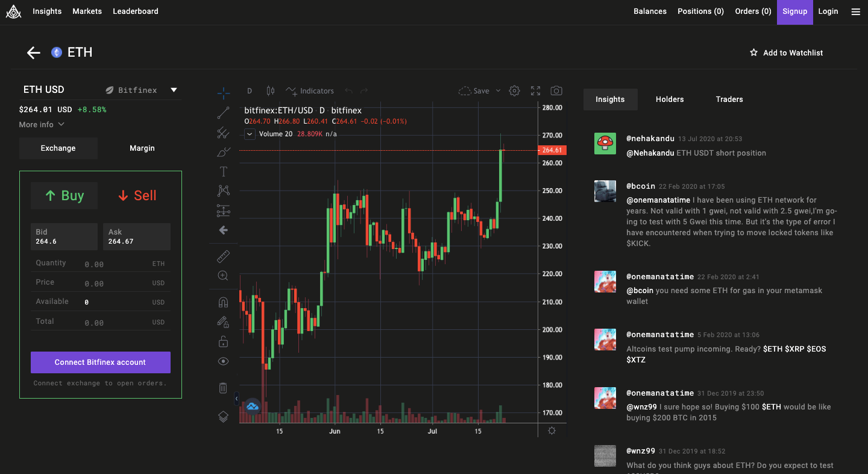Select the crosshair cursor tool
Viewport: 868px width, 474px height.
click(x=223, y=93)
